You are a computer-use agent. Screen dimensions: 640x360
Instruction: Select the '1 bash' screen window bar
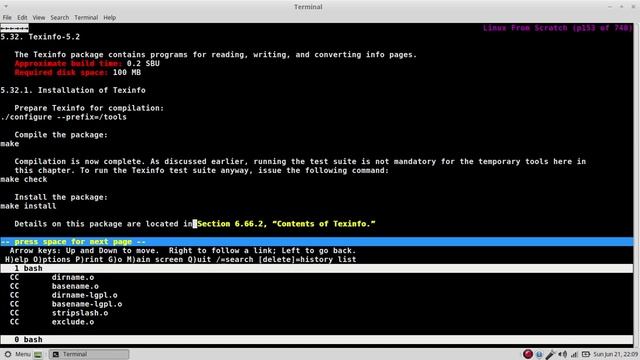tap(317, 268)
